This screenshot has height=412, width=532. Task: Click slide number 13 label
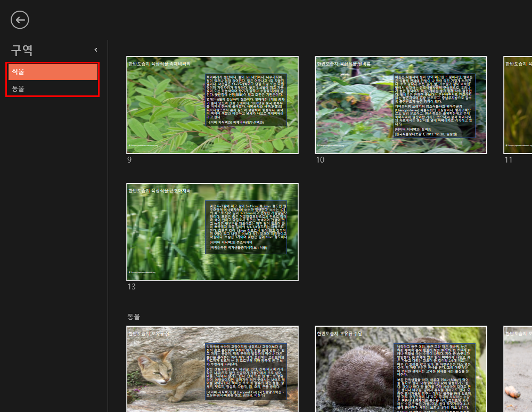pos(132,287)
